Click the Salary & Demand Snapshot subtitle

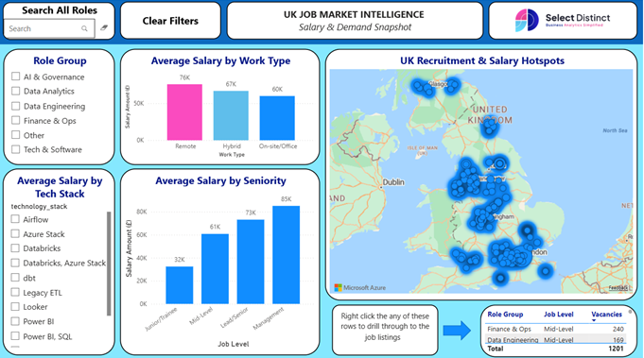click(355, 27)
